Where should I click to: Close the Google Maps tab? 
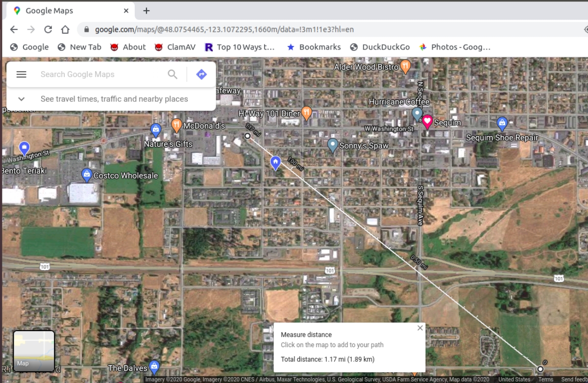pyautogui.click(x=126, y=11)
